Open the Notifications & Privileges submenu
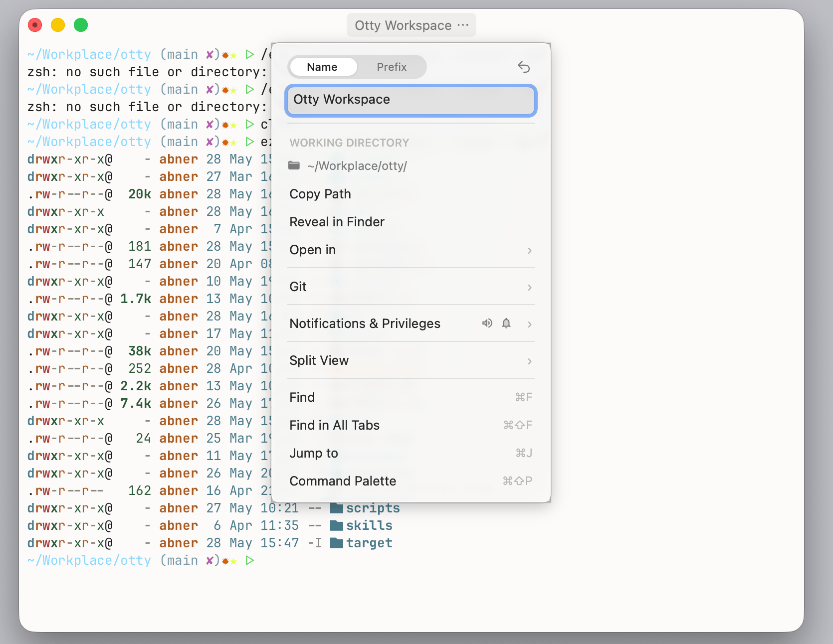The width and height of the screenshot is (833, 644). point(411,323)
